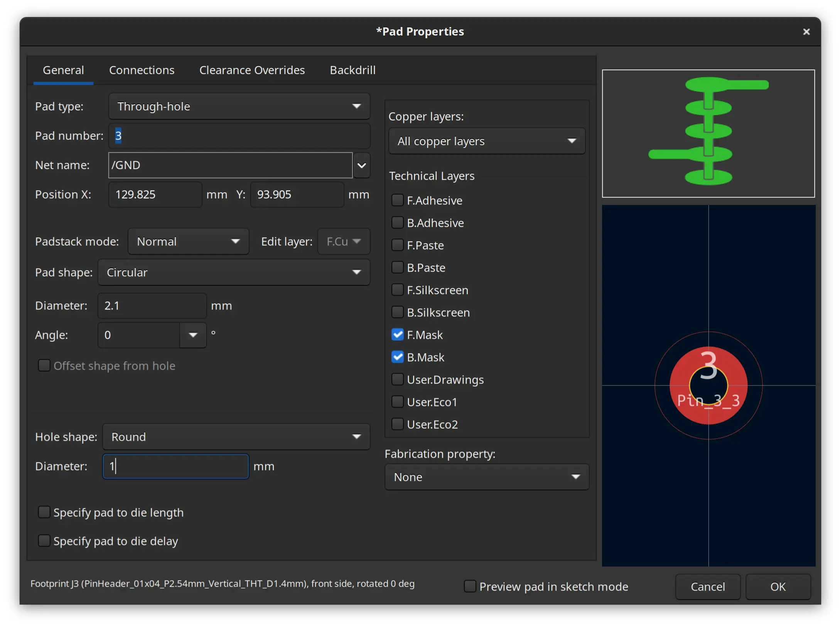Switch to the Connections tab
Screen dimensions: 840x626
(x=142, y=70)
